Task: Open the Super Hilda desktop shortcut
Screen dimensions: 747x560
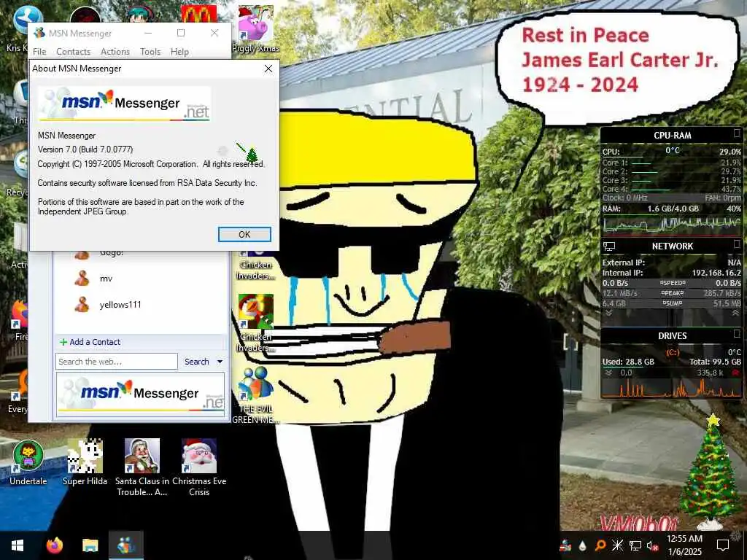Action: [85, 462]
